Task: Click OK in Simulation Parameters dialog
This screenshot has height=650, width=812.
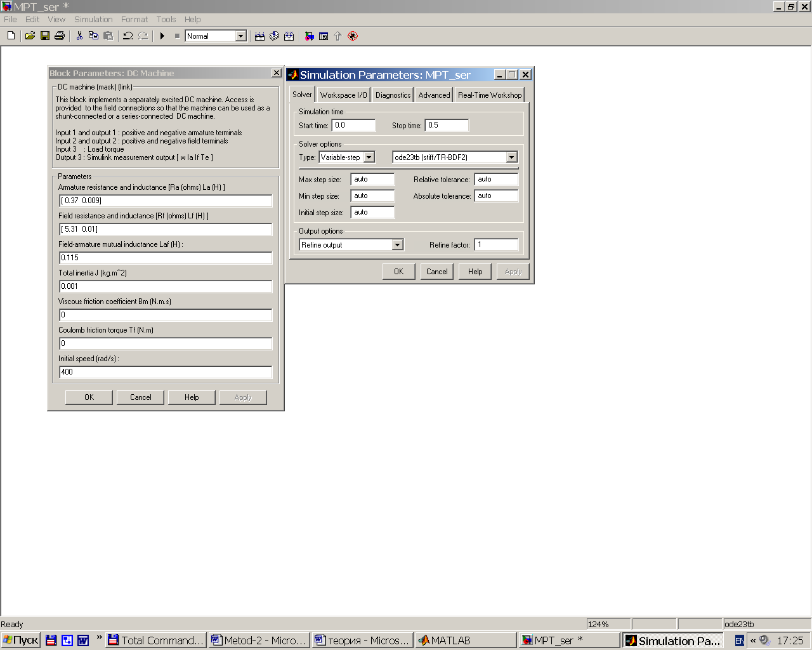Action: click(398, 272)
